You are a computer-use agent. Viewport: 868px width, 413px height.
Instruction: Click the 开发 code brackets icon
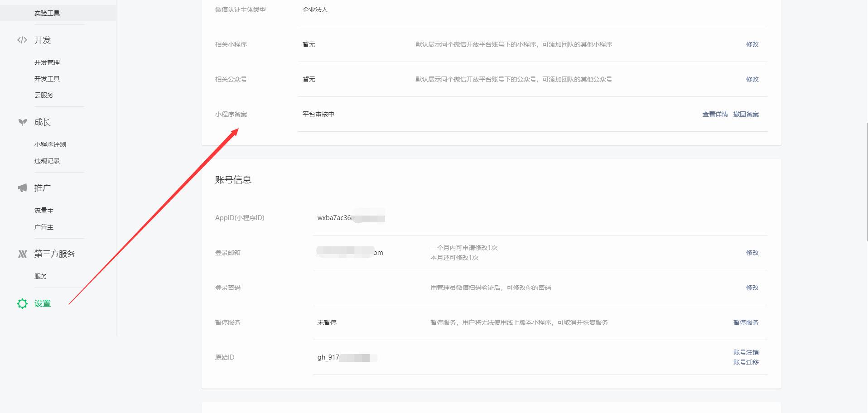click(22, 40)
